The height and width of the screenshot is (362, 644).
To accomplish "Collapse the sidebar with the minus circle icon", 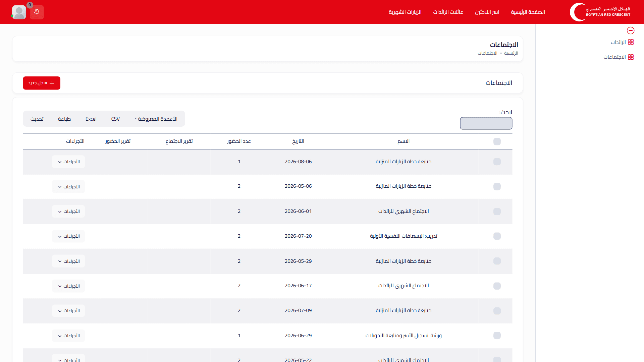I will pos(631,31).
